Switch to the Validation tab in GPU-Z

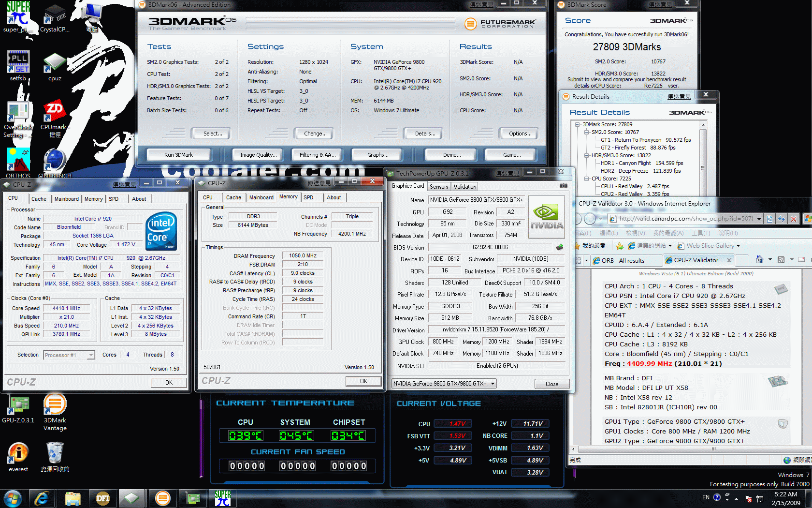[x=465, y=187]
